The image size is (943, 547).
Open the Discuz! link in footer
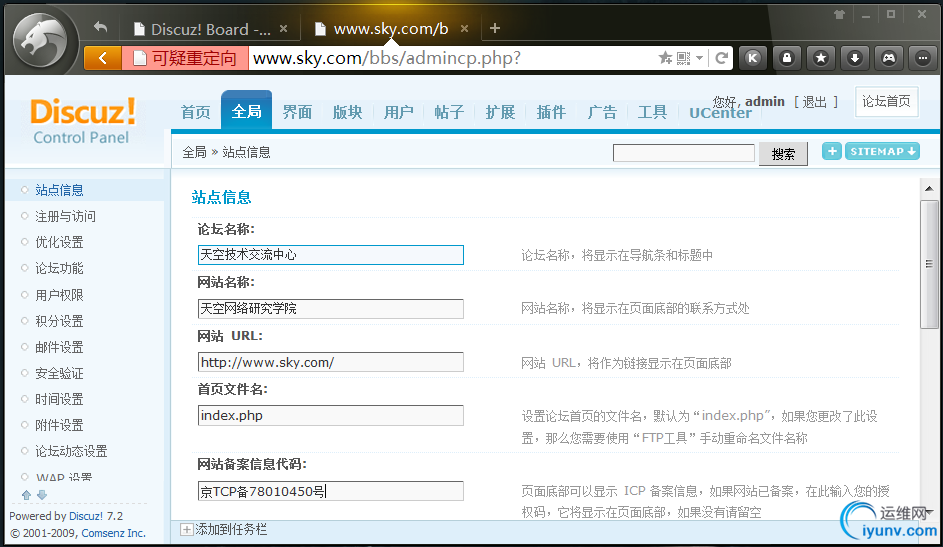pos(85,516)
